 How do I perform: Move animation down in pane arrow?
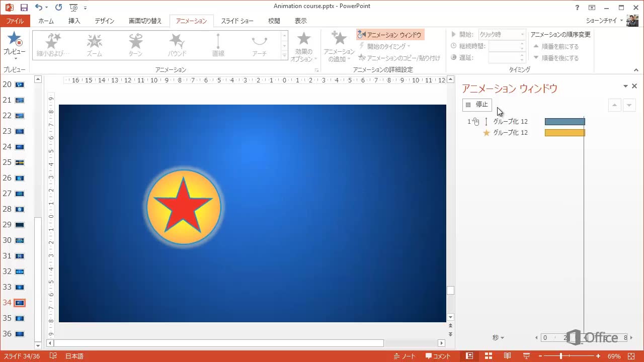pyautogui.click(x=629, y=105)
